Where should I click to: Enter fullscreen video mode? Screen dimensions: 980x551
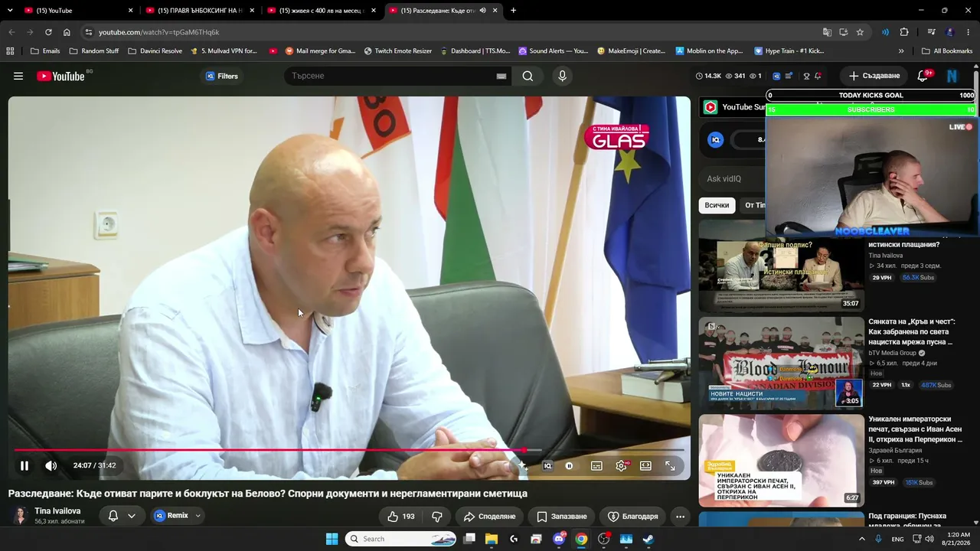[670, 465]
